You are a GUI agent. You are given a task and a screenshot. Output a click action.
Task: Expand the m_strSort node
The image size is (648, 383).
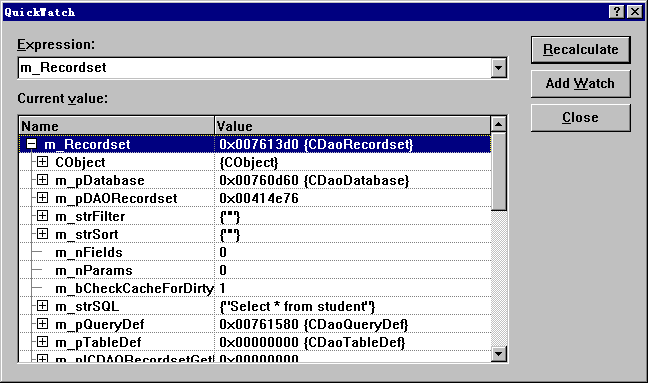pyautogui.click(x=42, y=234)
